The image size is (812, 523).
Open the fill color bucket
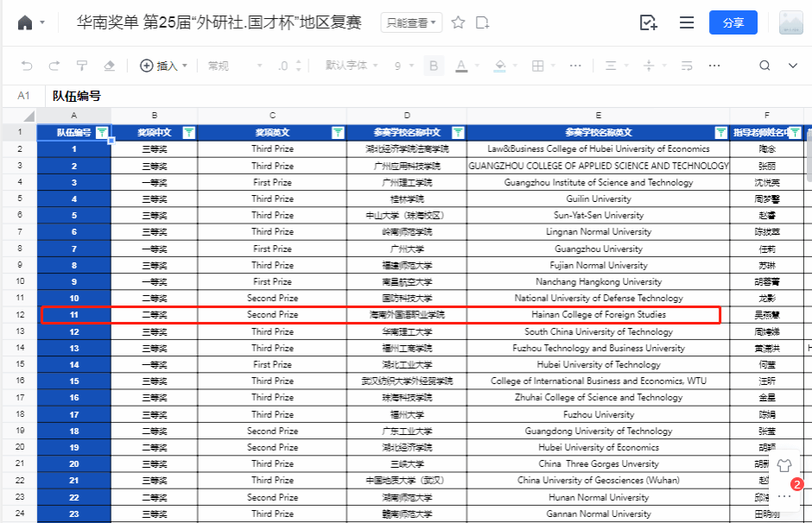pyautogui.click(x=499, y=66)
